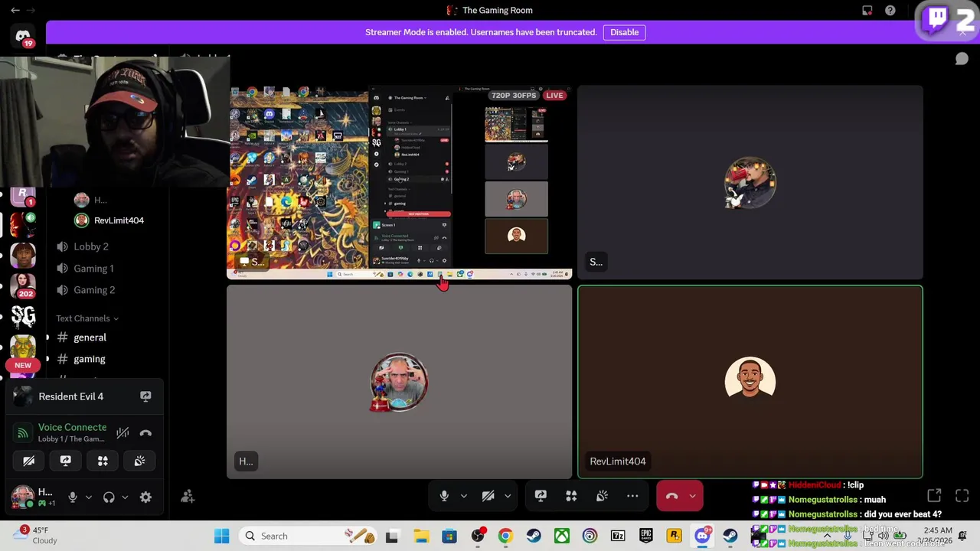Open Xbox app from taskbar

coord(562,536)
